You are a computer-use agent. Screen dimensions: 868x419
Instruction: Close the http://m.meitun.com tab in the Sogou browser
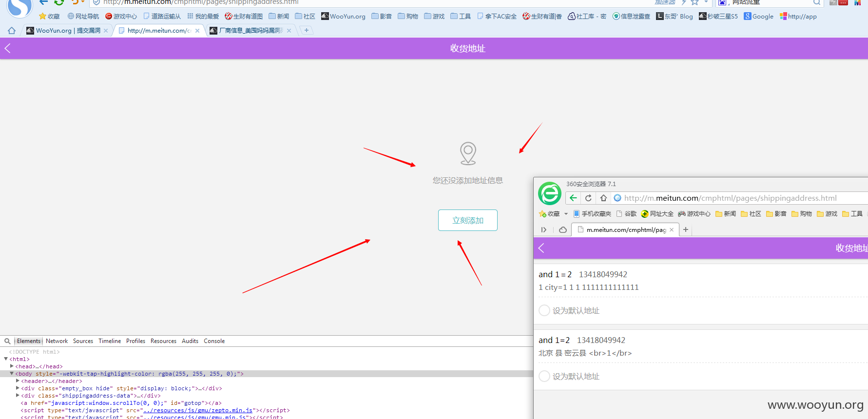coord(197,31)
